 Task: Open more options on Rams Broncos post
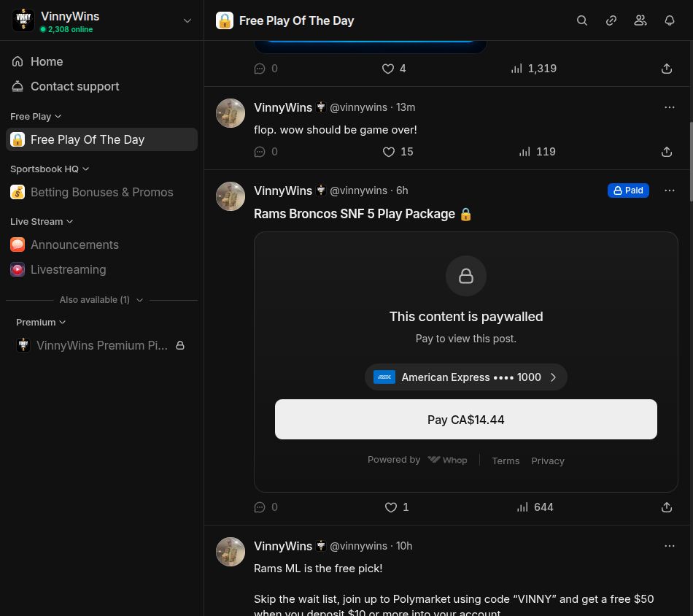(x=670, y=190)
